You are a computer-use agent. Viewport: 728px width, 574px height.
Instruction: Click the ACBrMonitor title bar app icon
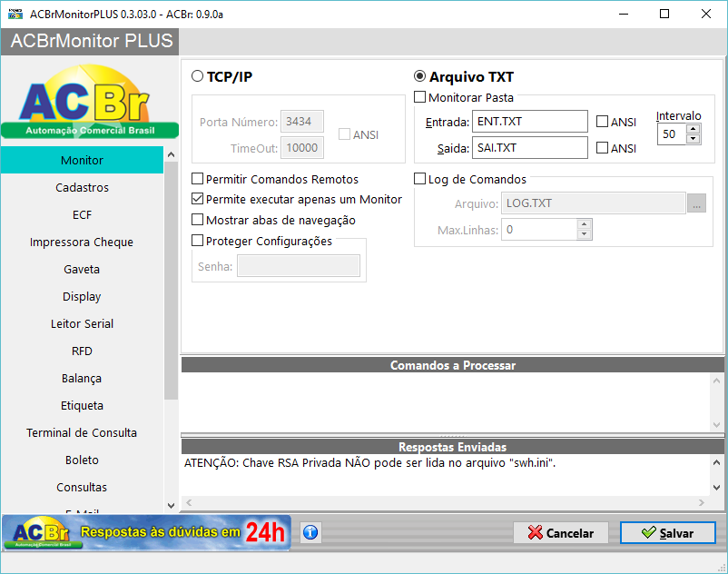click(15, 14)
